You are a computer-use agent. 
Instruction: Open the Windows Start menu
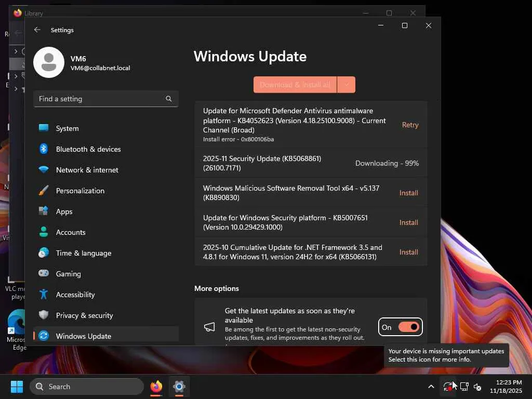coord(17,387)
